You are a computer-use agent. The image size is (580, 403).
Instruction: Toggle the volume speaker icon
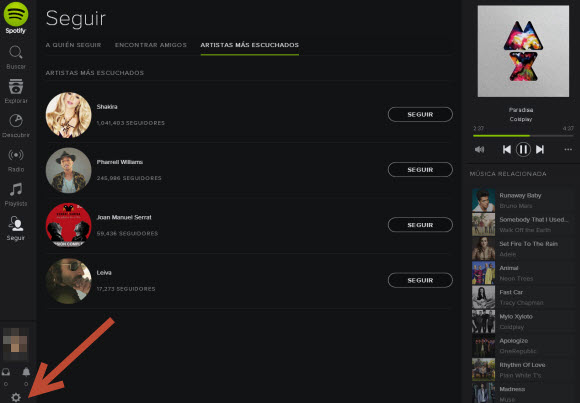(x=479, y=150)
